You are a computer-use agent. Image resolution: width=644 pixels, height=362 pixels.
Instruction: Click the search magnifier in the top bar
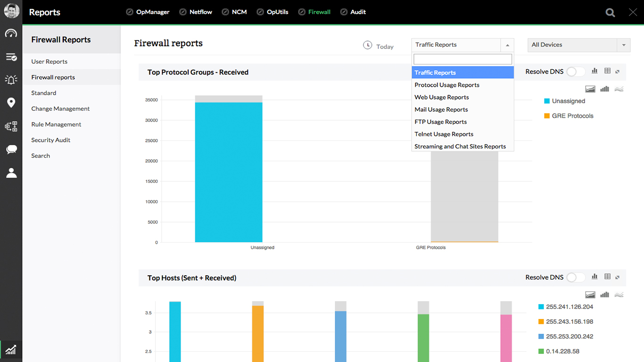[611, 12]
